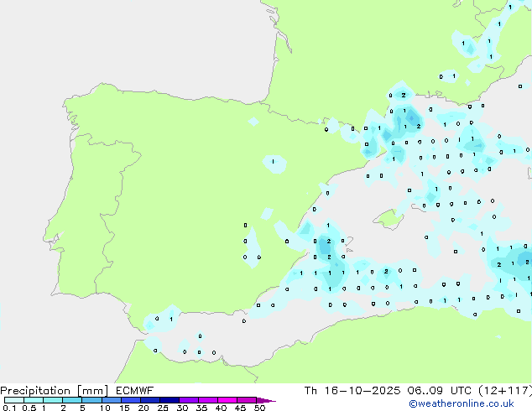
Task: Click the "(12+117)" forecast offset text
Action: [505, 391]
